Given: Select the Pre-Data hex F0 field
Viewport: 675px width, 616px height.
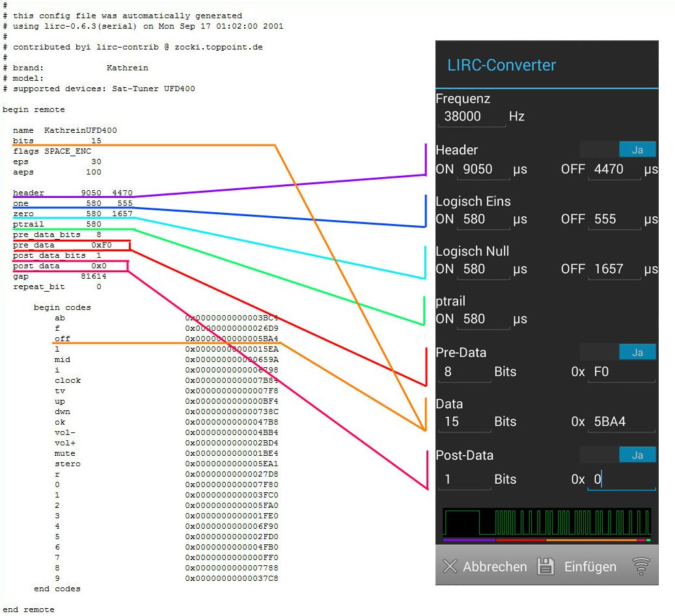Looking at the screenshot, I should (621, 372).
